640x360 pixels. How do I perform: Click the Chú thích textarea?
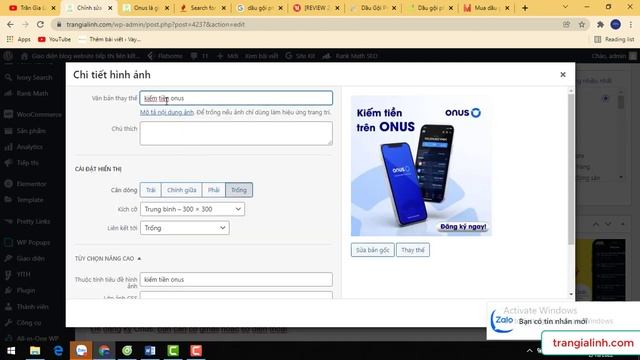point(236,133)
